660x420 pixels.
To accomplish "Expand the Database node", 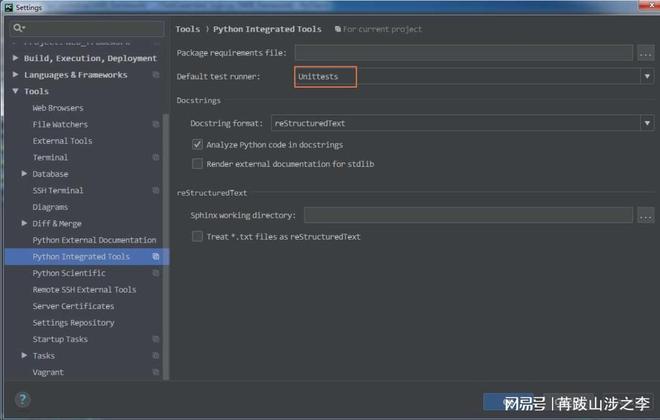I will [x=24, y=173].
